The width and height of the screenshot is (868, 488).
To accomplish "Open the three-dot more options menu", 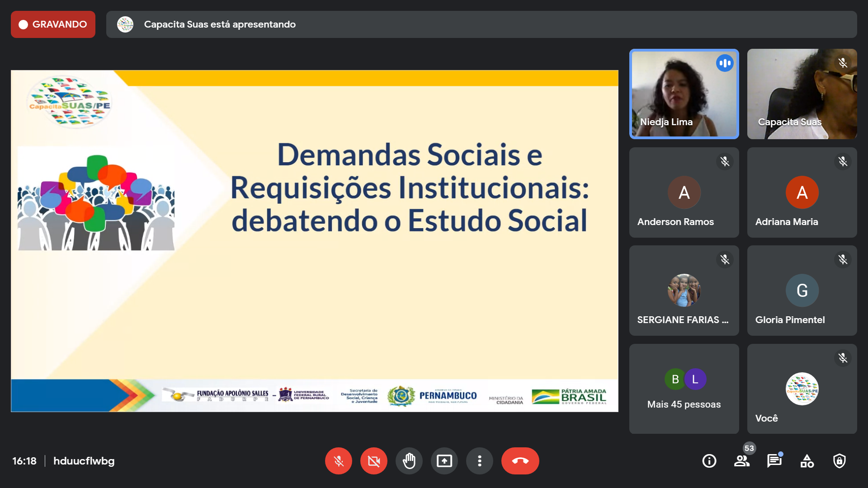I will pos(479,461).
